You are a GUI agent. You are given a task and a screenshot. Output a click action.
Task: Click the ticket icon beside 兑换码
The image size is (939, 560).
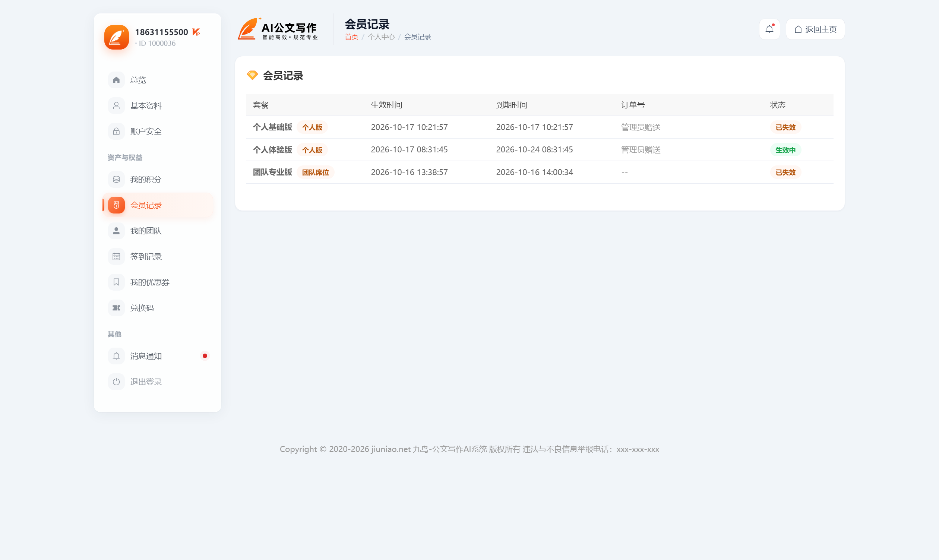click(116, 308)
